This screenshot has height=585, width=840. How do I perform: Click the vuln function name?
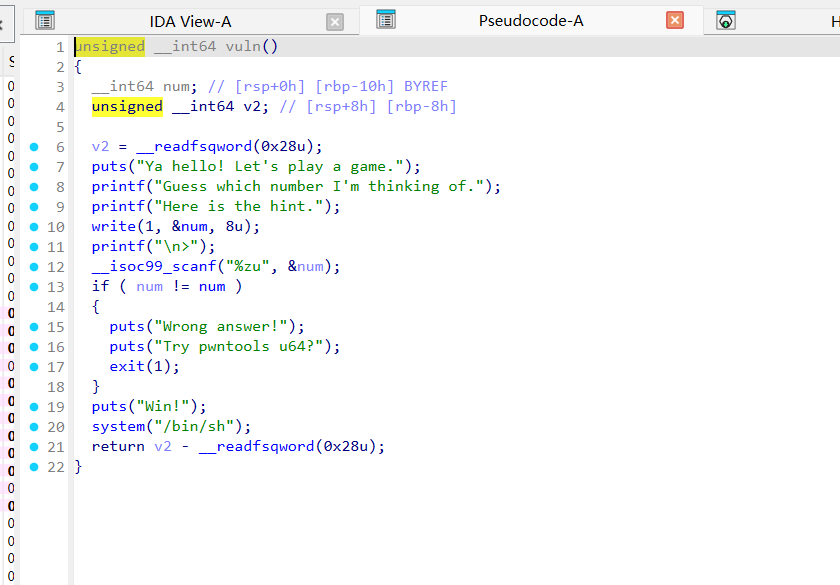(243, 47)
